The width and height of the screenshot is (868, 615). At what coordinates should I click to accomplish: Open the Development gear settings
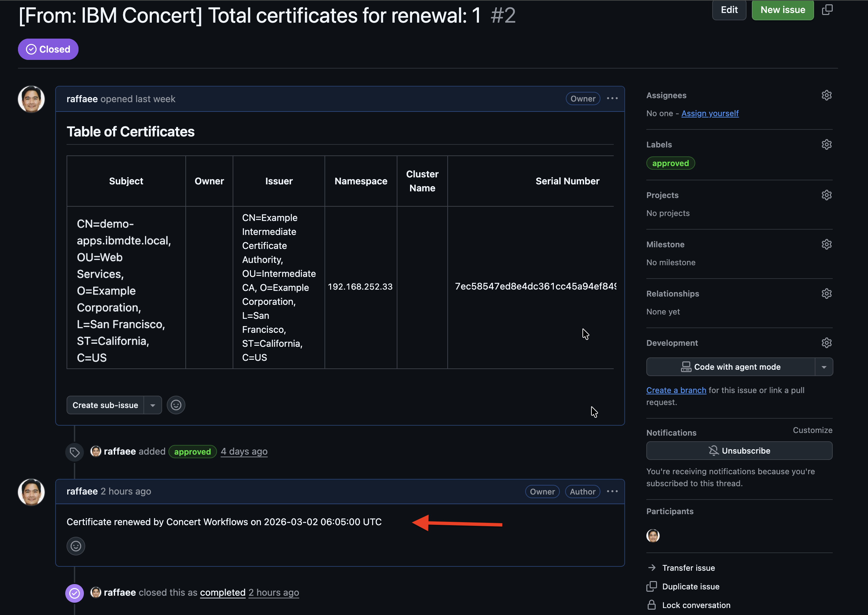tap(826, 343)
